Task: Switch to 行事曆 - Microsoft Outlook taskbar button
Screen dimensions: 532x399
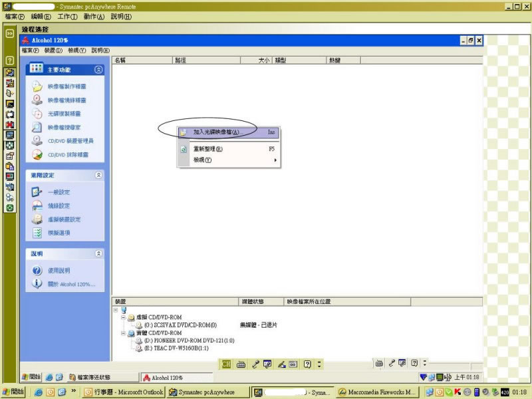Action: coord(124,392)
